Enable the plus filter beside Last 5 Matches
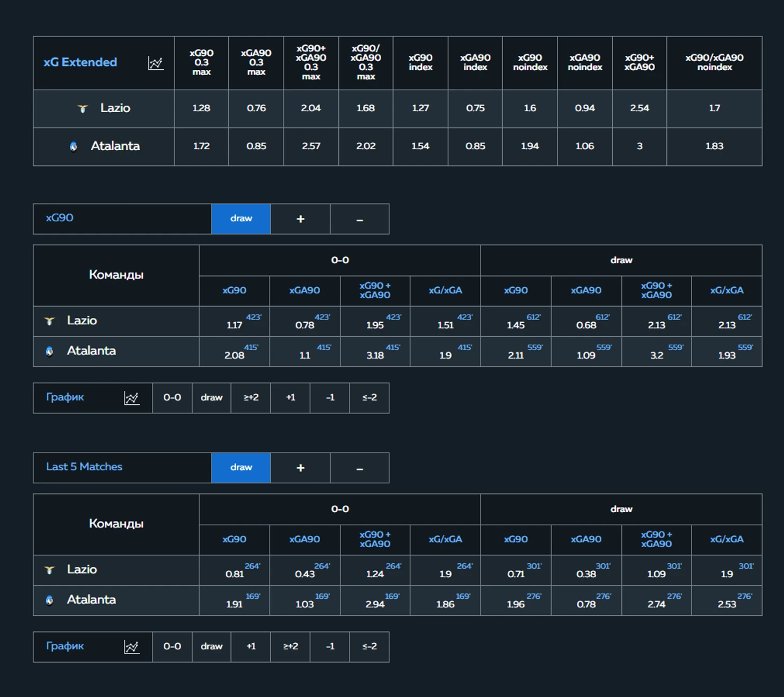The image size is (784, 697). [x=300, y=468]
